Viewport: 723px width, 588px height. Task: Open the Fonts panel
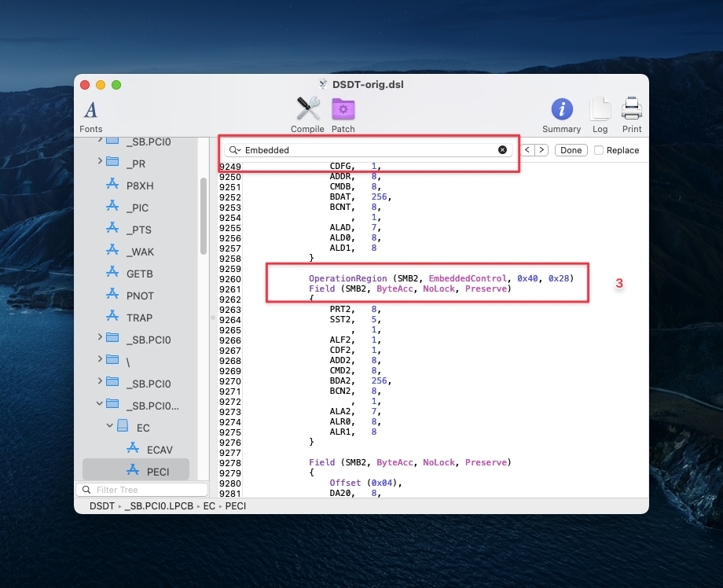tap(90, 115)
